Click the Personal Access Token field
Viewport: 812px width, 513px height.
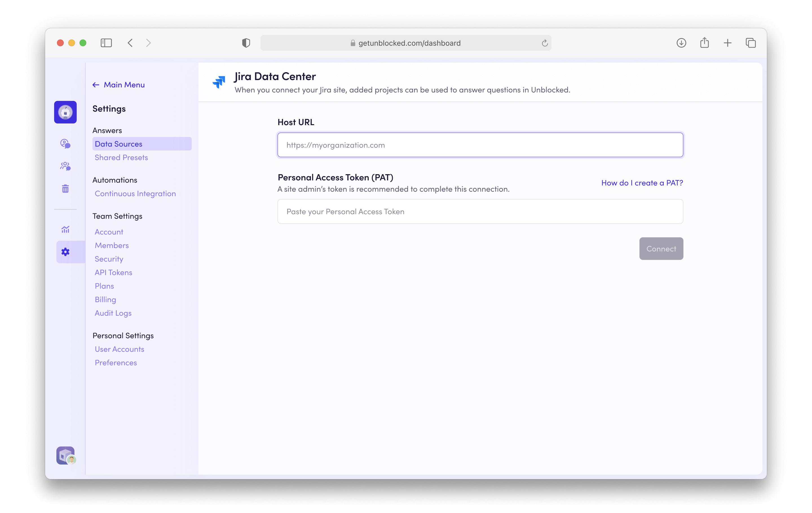pos(480,211)
